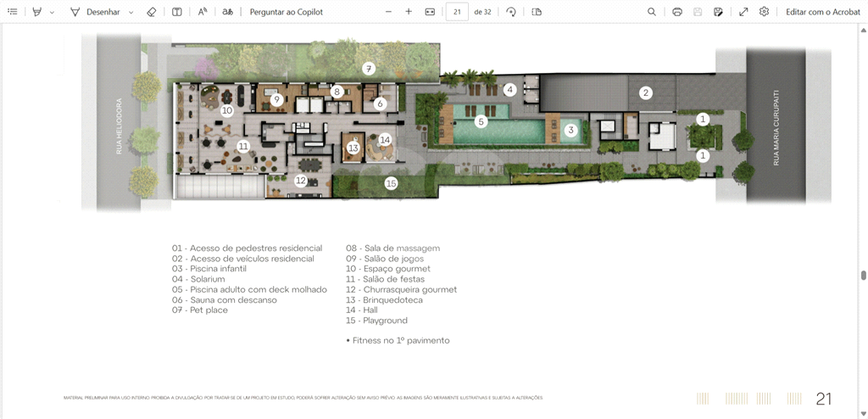Select the eraser tool
868x419 pixels.
click(x=152, y=12)
